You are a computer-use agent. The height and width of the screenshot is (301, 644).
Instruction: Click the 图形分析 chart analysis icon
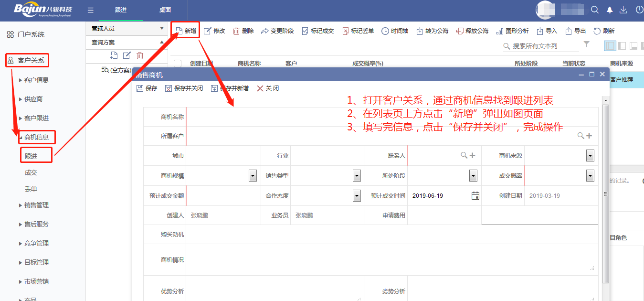pos(500,31)
